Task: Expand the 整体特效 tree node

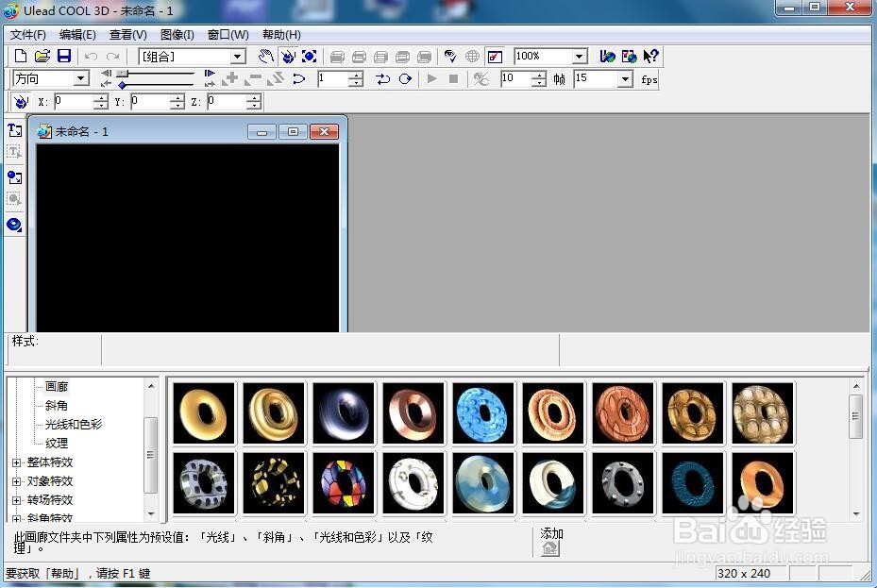Action: click(x=16, y=462)
